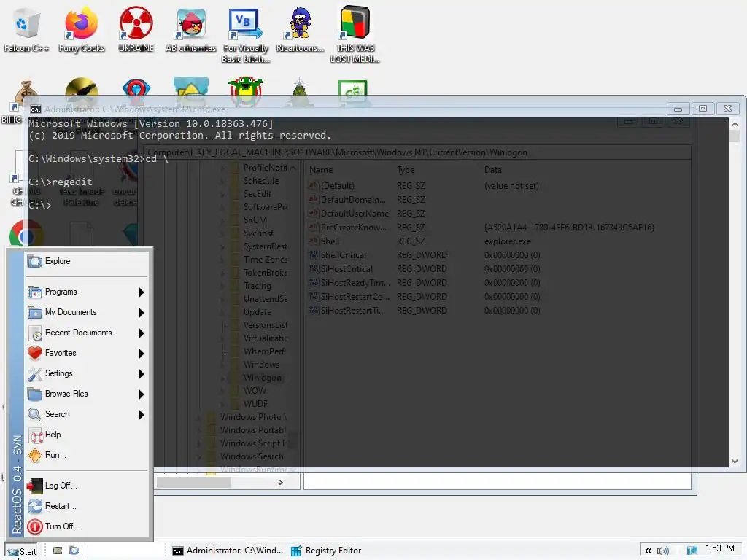
Task: Click second quick launch icon on taskbar
Action: point(74,551)
